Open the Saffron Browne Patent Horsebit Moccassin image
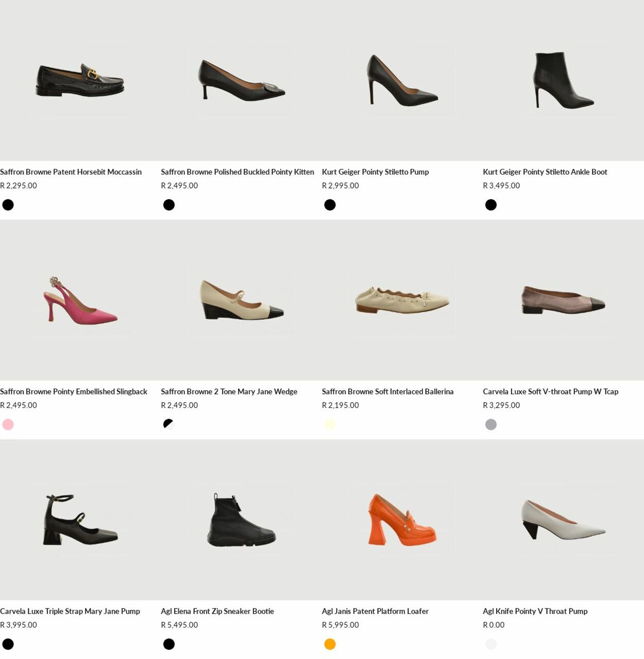644x659 pixels. click(80, 80)
